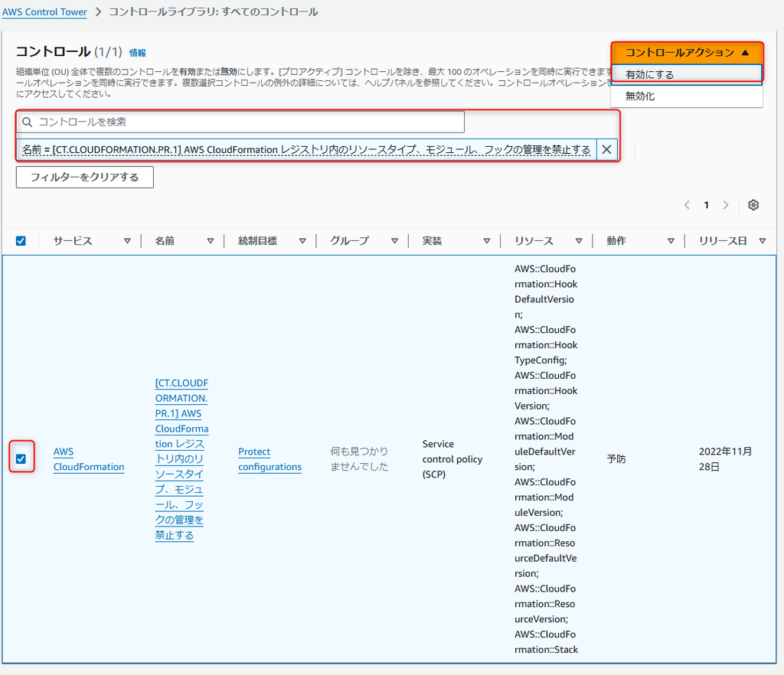Screen dimensions: 784x675
Task: Click the AWS::CloudFormation::ModuleVersion resource text
Action: coord(544,497)
